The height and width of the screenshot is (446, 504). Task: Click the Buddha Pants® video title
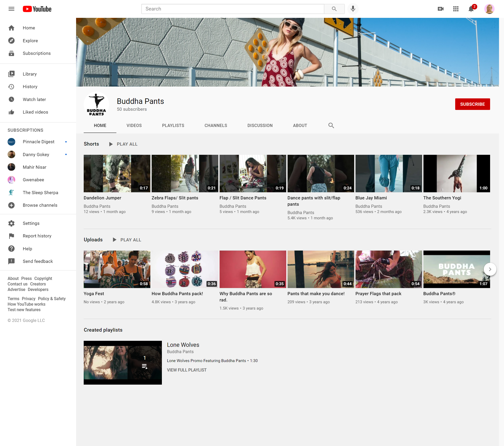pyautogui.click(x=439, y=294)
